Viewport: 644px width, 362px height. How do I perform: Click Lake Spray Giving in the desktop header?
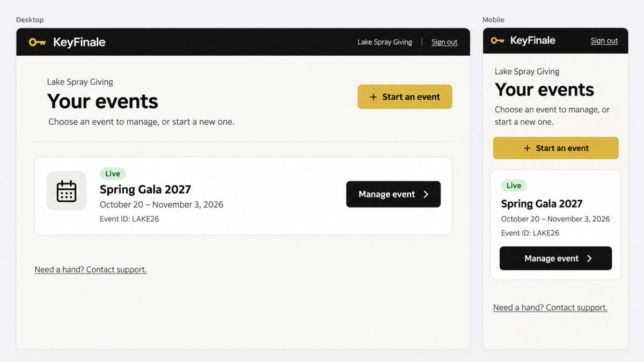pos(385,42)
